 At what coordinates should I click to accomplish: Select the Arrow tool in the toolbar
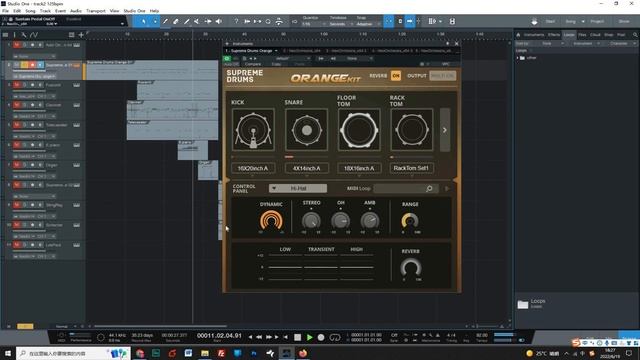[144, 21]
